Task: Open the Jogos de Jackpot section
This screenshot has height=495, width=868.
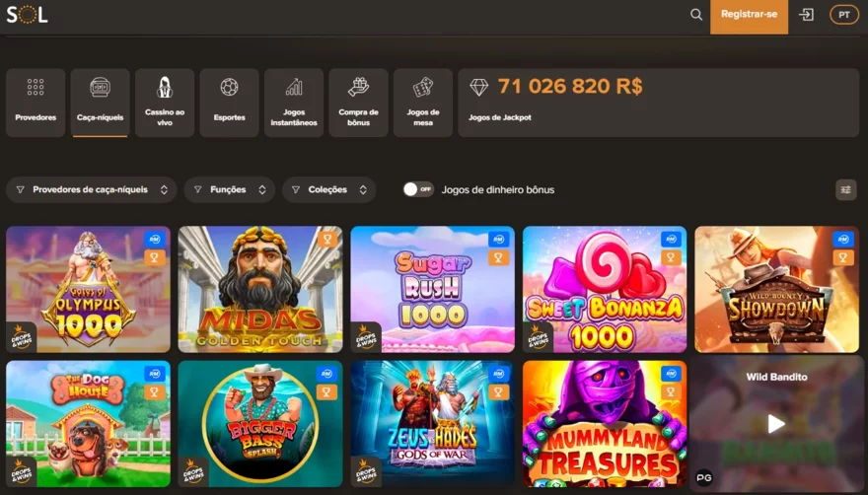Action: click(x=658, y=103)
